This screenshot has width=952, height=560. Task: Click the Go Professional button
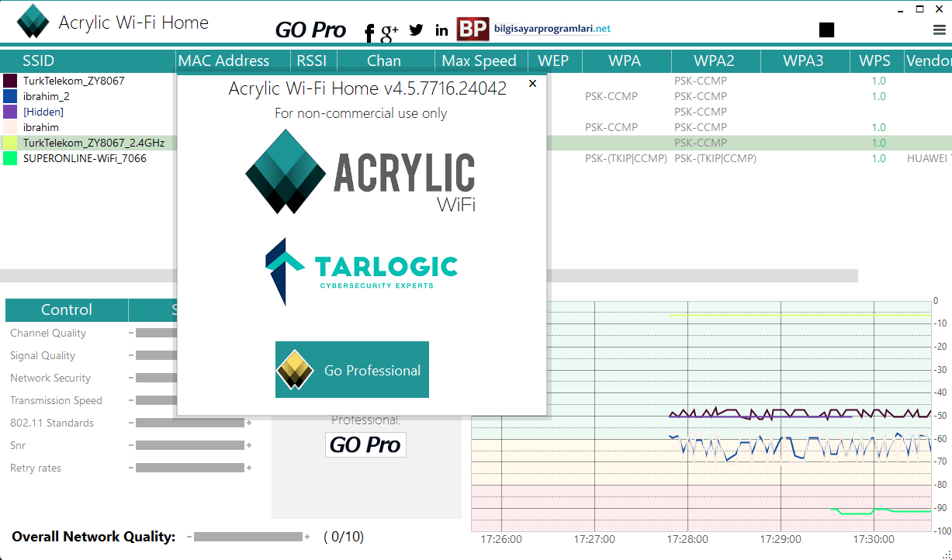coord(352,370)
